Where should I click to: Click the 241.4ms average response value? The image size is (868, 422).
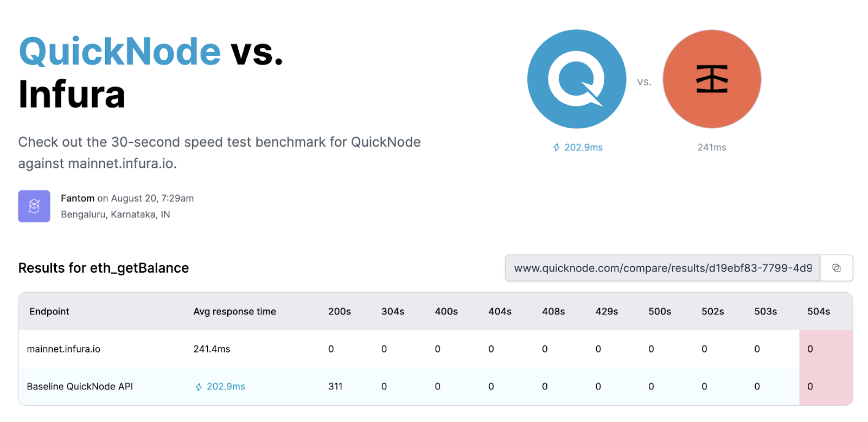(212, 349)
